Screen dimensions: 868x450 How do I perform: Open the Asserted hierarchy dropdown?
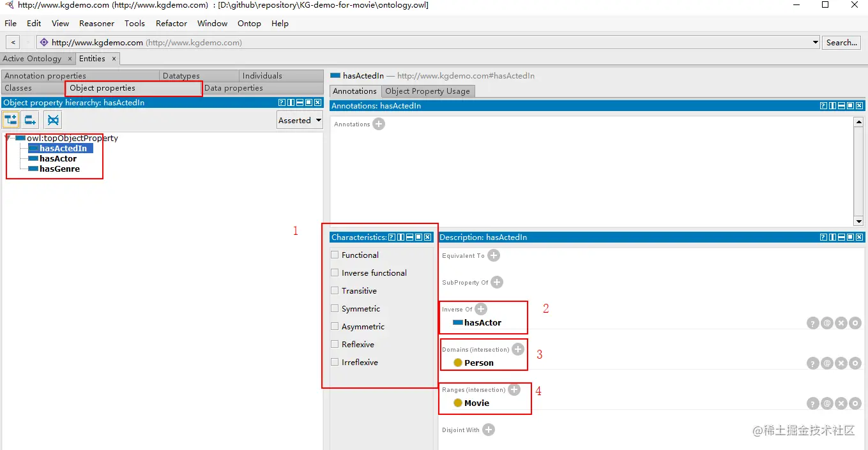pos(300,120)
